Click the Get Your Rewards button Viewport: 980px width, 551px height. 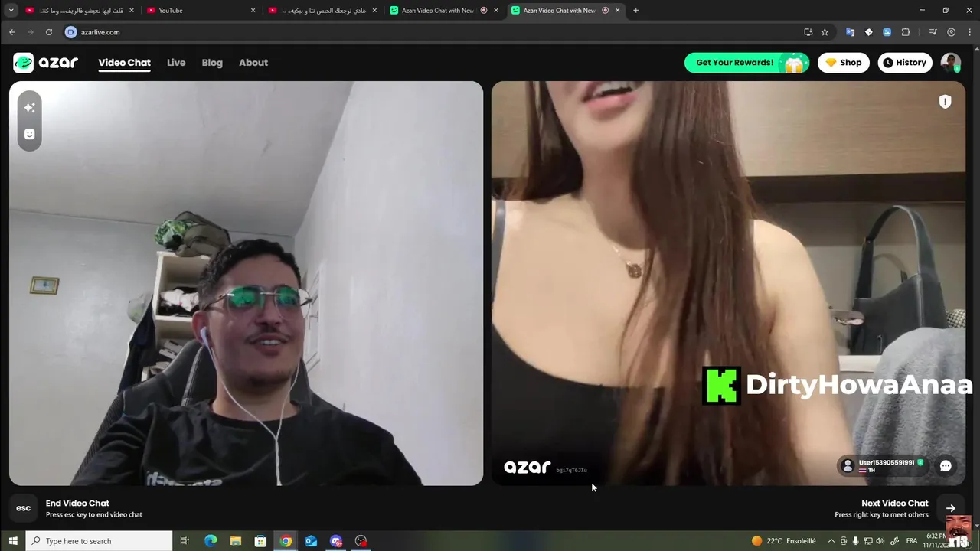click(746, 63)
